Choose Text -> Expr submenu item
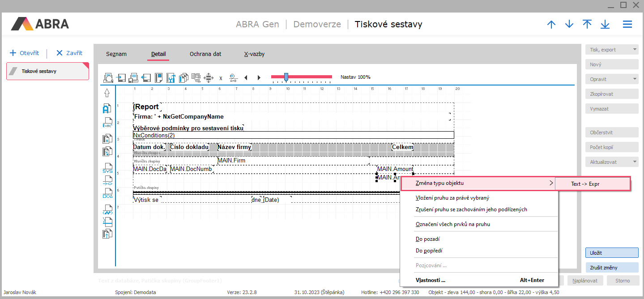Viewport: 644px width, 299px height. 593,184
